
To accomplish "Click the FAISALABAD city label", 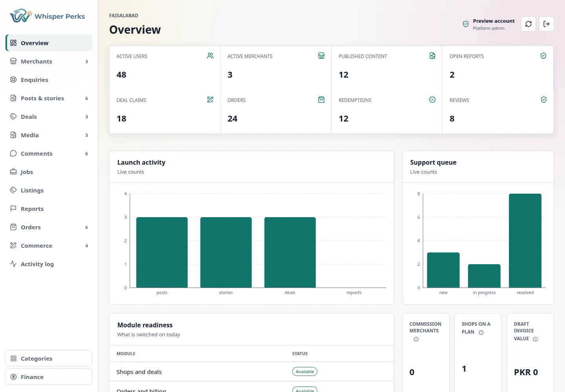I will (x=124, y=16).
